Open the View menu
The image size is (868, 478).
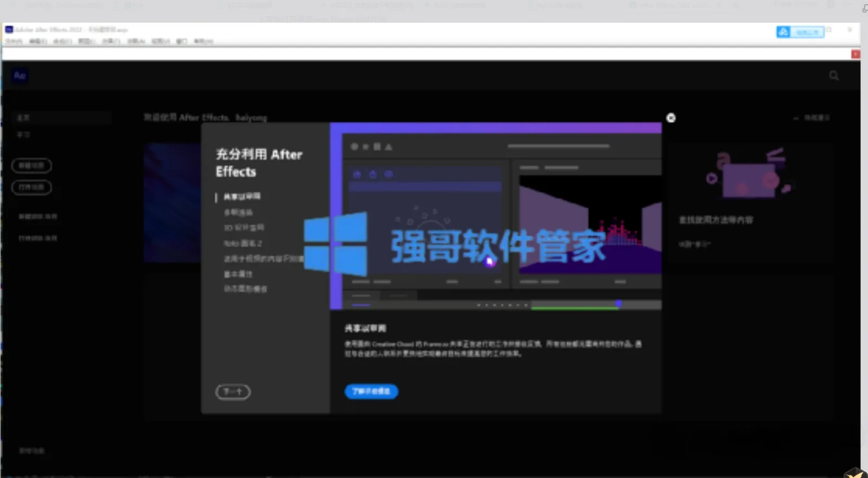(x=160, y=41)
